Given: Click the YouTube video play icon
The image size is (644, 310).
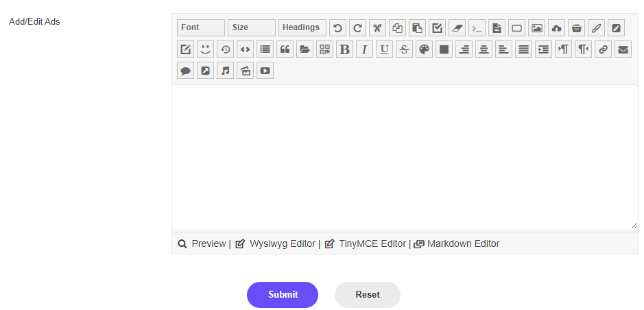Looking at the screenshot, I should tap(265, 71).
